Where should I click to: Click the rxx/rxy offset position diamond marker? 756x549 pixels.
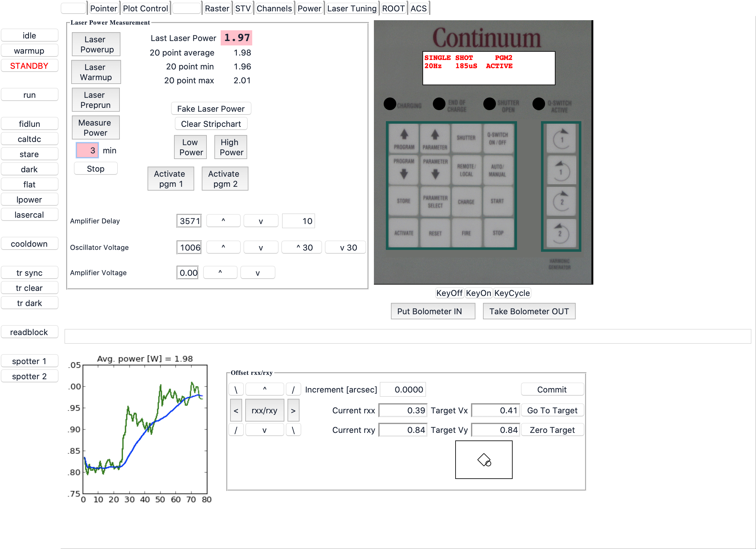point(484,460)
